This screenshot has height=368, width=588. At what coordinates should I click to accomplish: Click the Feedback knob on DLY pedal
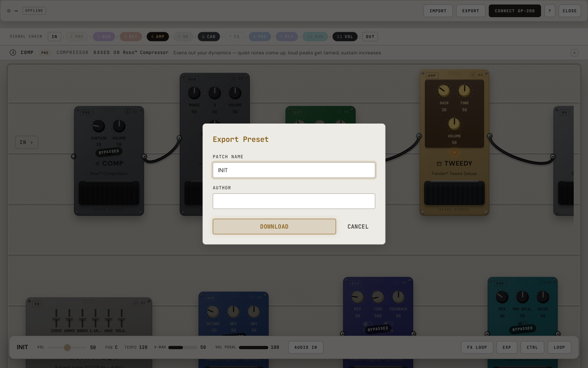(398, 297)
